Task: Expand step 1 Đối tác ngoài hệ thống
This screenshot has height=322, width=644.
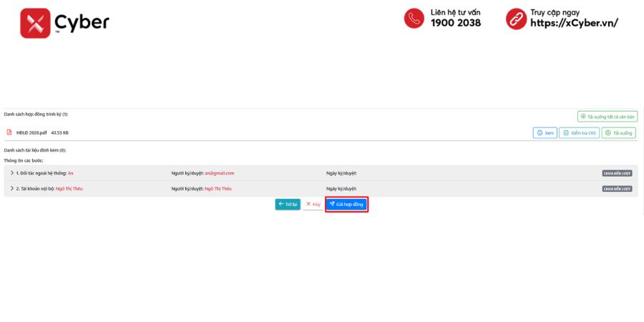Action: click(x=12, y=173)
